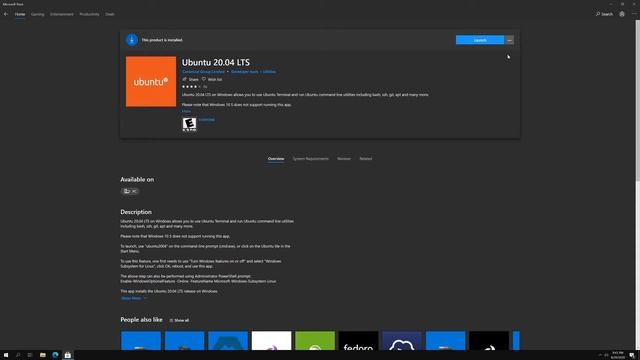
Task: Open the EVERYONE rating link
Action: [x=207, y=120]
